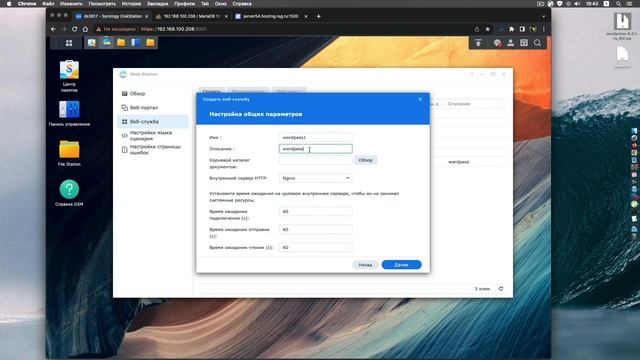Open Spotlight search in the Mac menu bar

pyautogui.click(x=618, y=4)
